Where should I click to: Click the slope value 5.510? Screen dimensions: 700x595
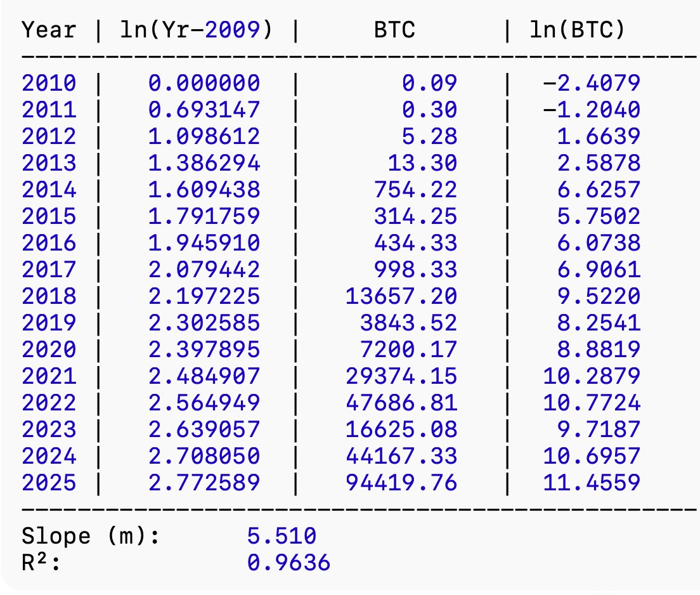coord(282,536)
